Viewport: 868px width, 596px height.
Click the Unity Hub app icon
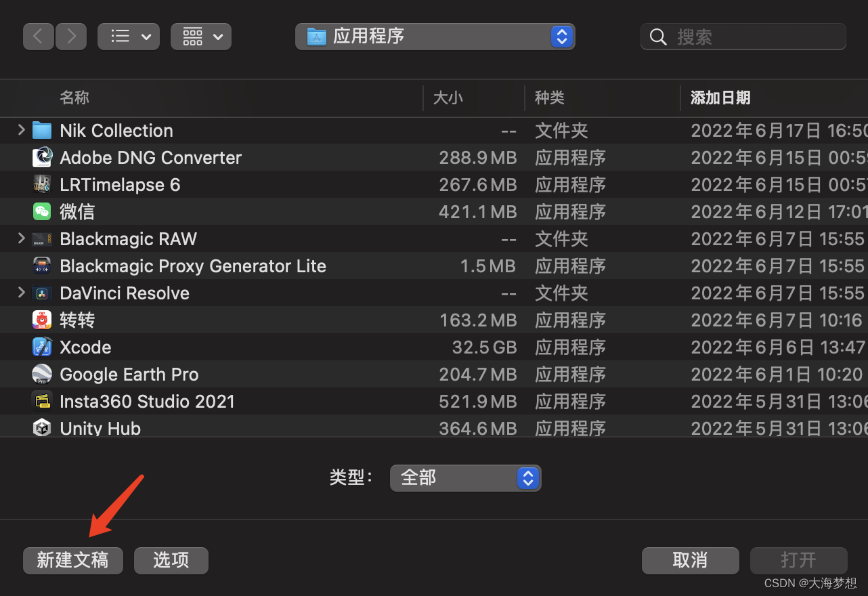point(42,428)
